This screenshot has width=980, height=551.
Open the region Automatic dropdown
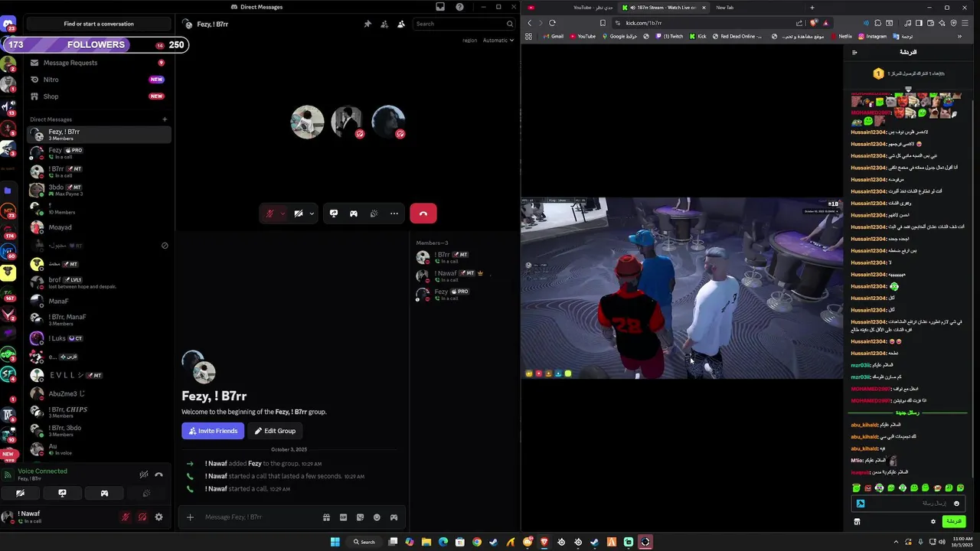[x=498, y=40]
